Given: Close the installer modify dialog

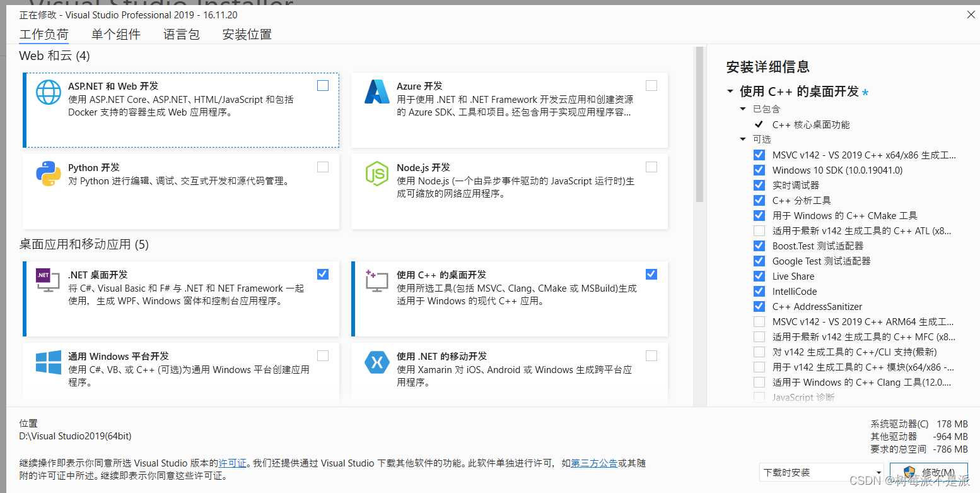Looking at the screenshot, I should click(971, 15).
